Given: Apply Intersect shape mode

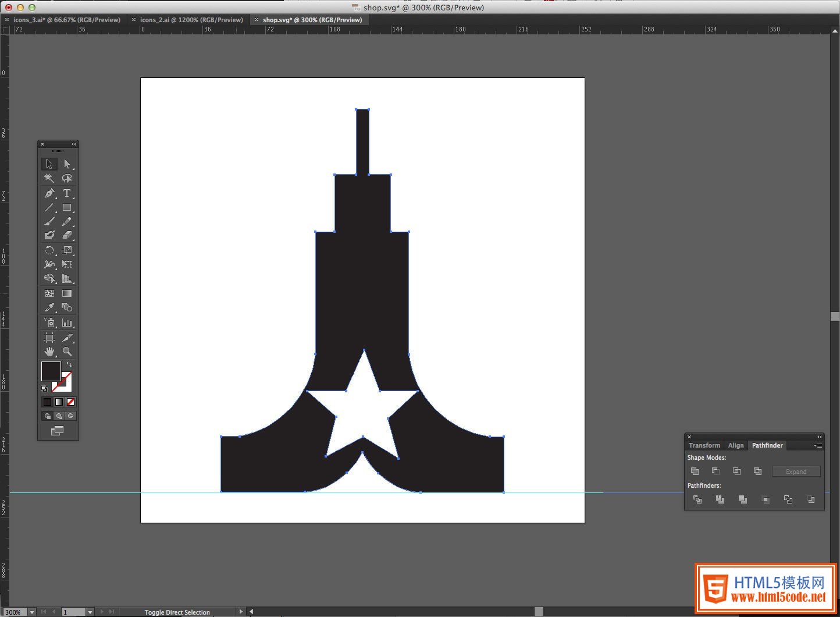Looking at the screenshot, I should click(x=736, y=471).
